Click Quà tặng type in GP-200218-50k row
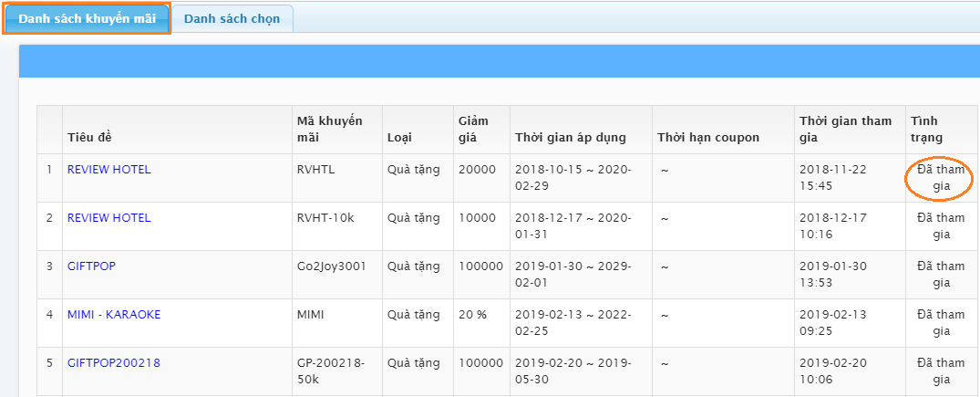The width and height of the screenshot is (980, 397). [x=414, y=362]
